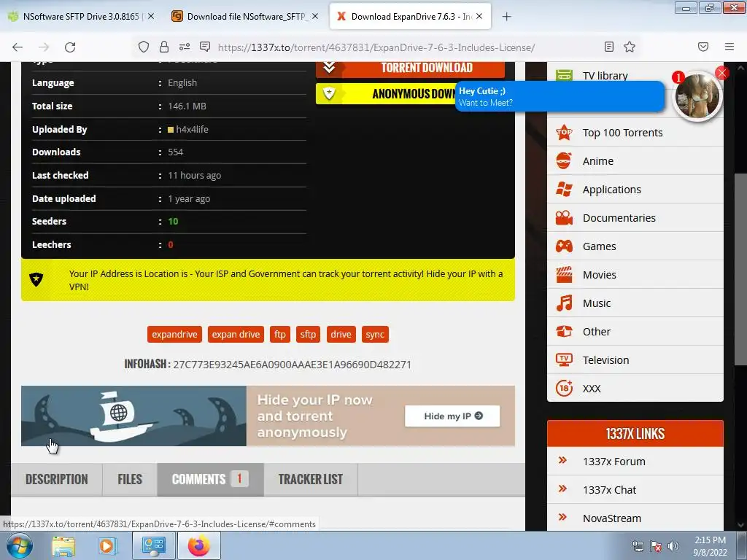Select the Download ExpanDrive 7.6.3 tab
This screenshot has width=747, height=560.
coord(410,17)
